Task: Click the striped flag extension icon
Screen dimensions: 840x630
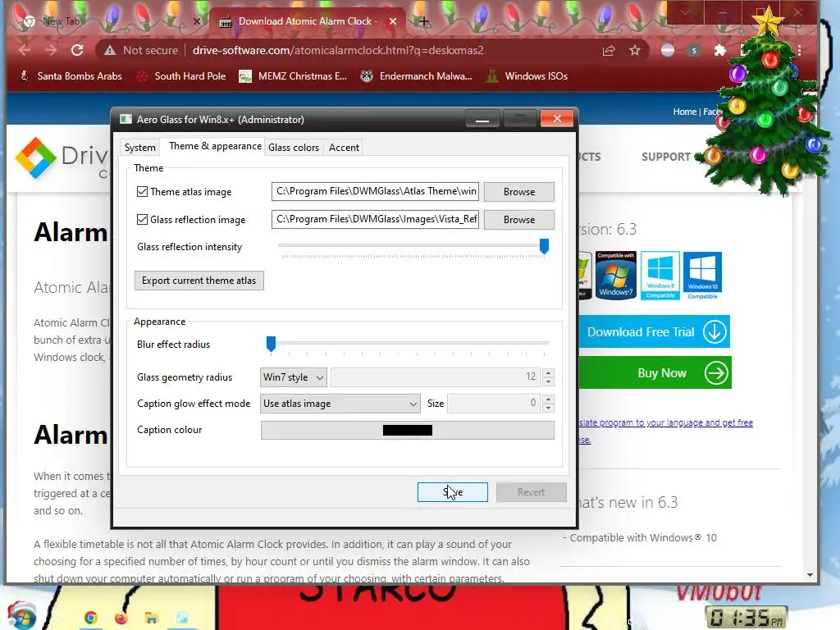Action: pyautogui.click(x=668, y=50)
